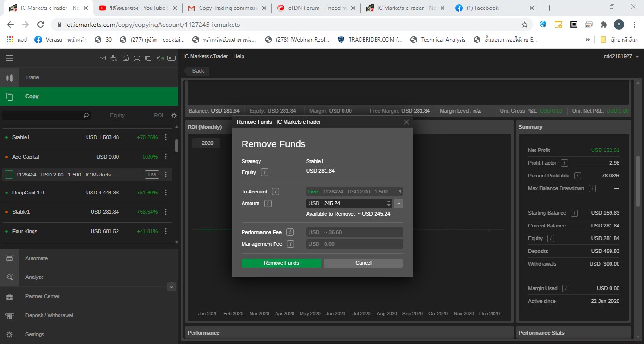Show summary Equity info icon

click(x=551, y=238)
